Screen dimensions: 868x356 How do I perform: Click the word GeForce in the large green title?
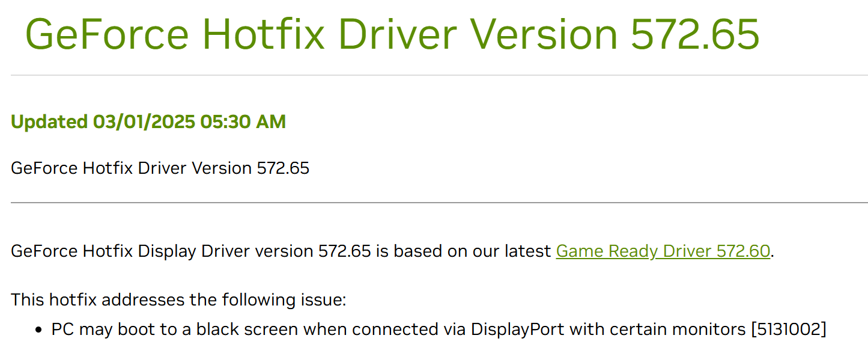pos(107,34)
